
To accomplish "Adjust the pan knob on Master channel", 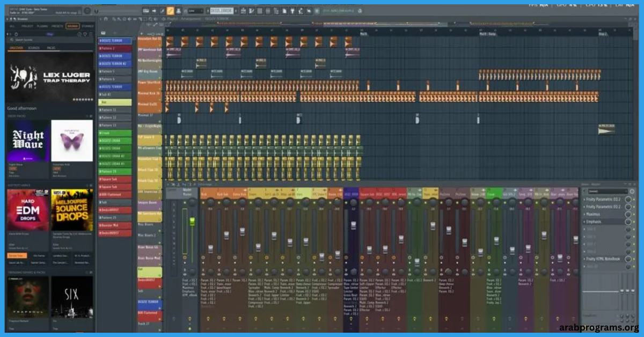I will [x=192, y=201].
